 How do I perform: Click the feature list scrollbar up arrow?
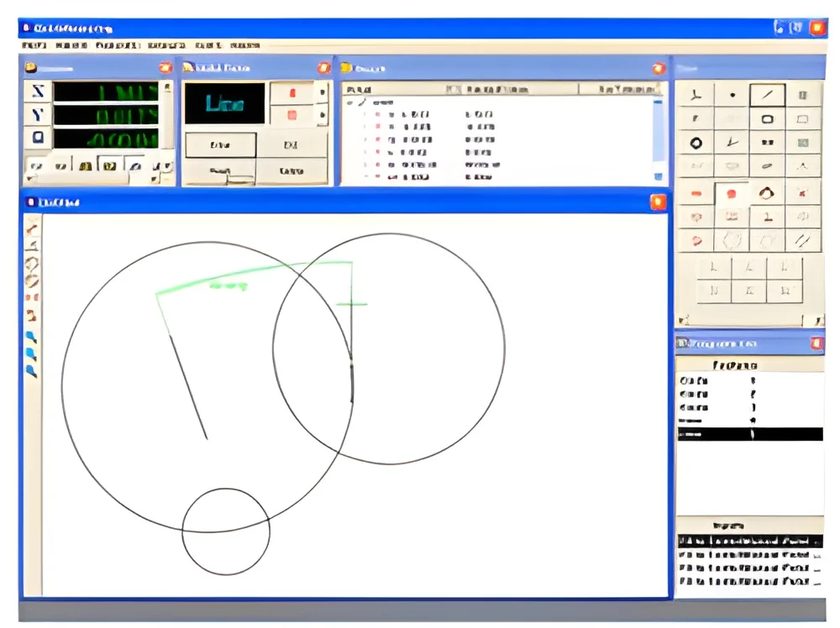click(659, 102)
